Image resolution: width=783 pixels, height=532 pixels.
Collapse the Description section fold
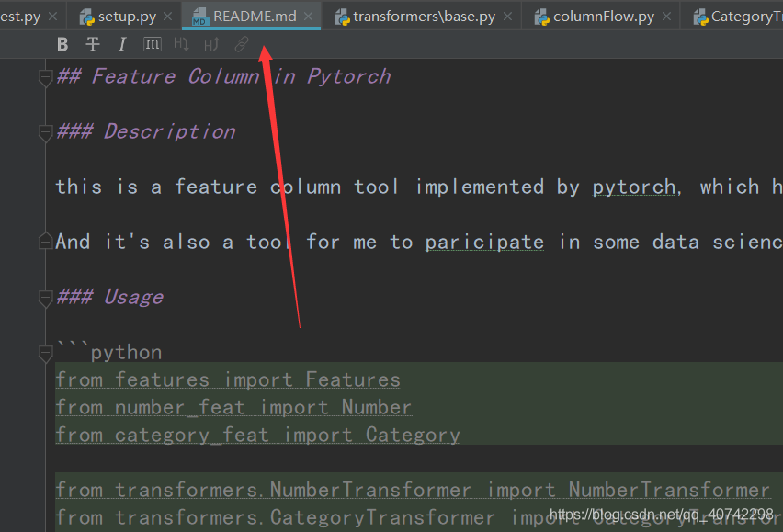[x=45, y=132]
